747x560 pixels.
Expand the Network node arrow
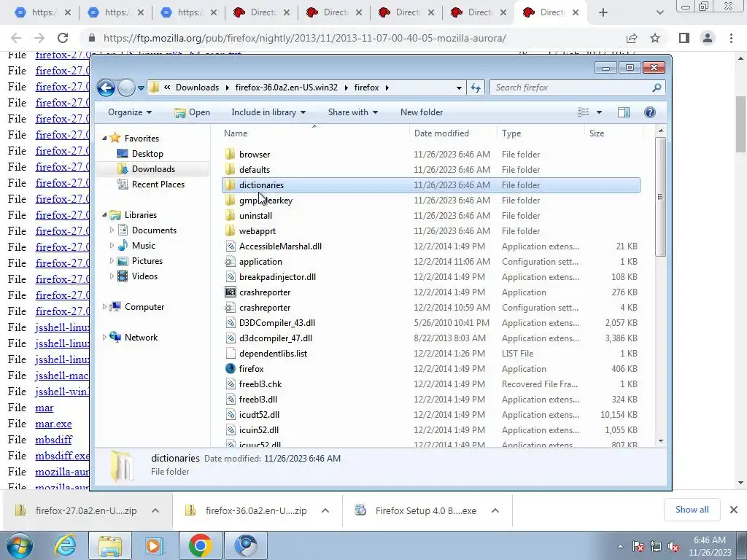[x=105, y=337]
